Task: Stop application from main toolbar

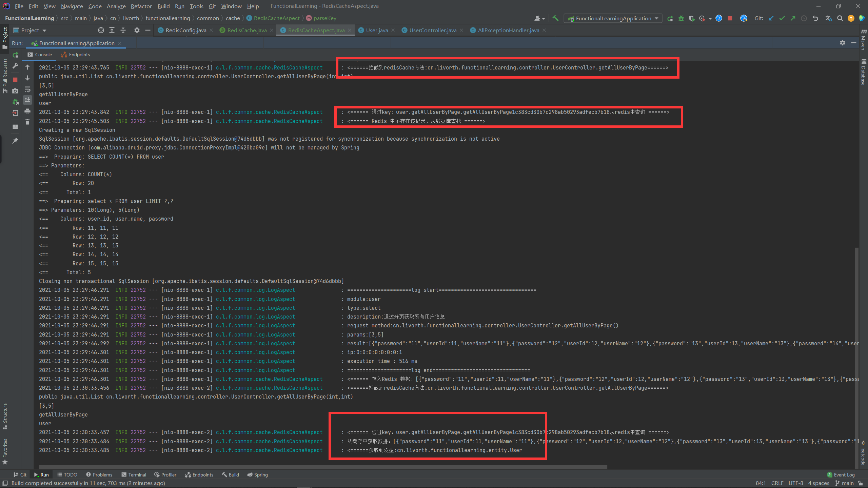Action: (730, 18)
